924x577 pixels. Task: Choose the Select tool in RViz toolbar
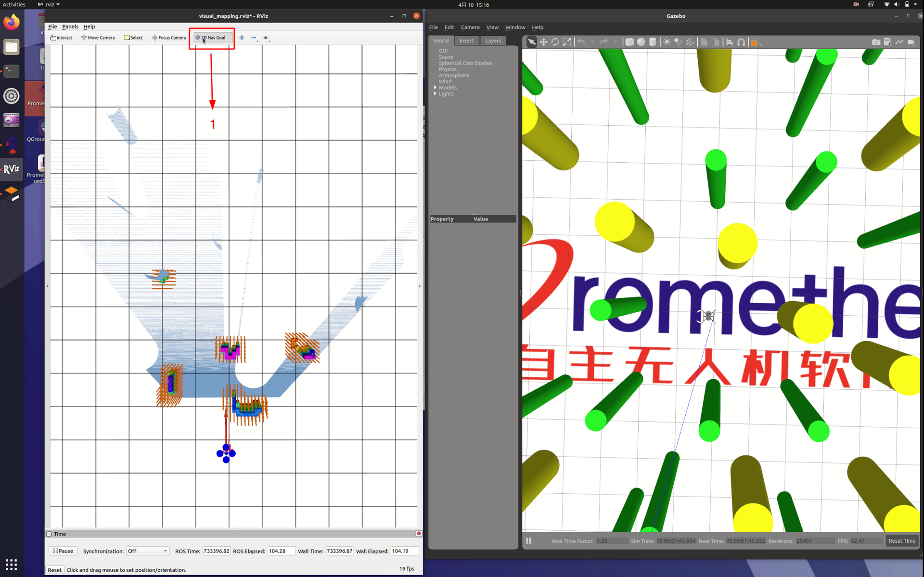(x=133, y=38)
